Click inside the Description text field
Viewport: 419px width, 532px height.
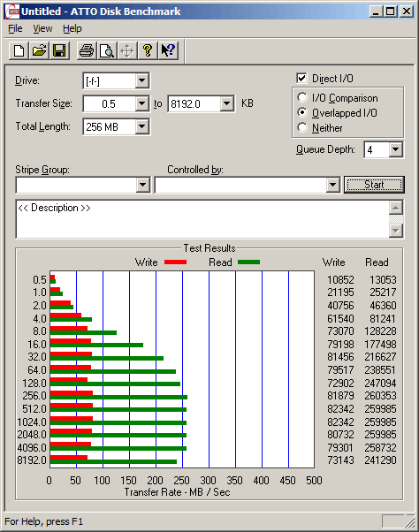(x=202, y=219)
